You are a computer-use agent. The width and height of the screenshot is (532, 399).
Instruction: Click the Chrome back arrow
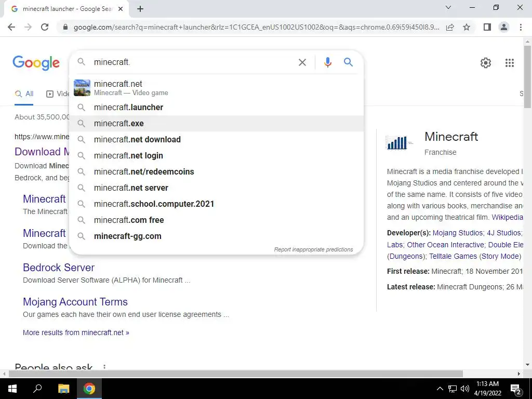11,27
